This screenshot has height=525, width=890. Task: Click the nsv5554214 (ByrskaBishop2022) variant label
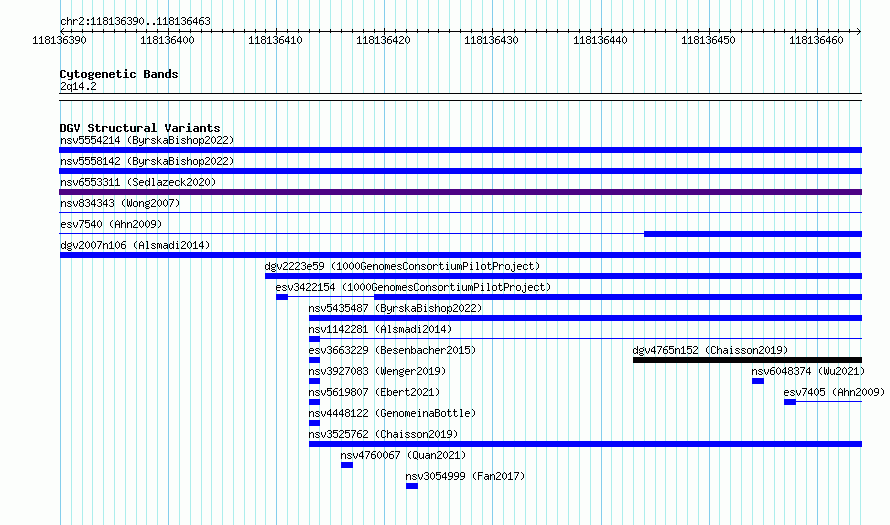point(147,140)
